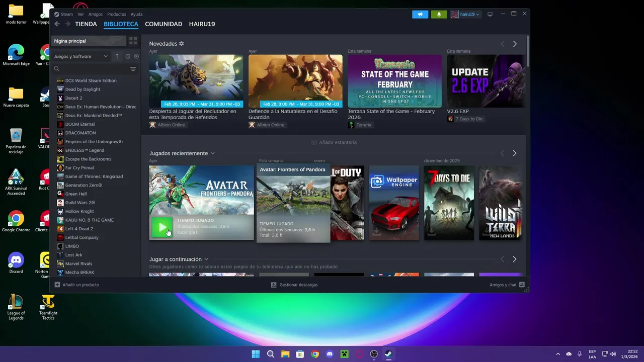Open the 7 Days to Die game card
This screenshot has width=644, height=362.
(449, 203)
